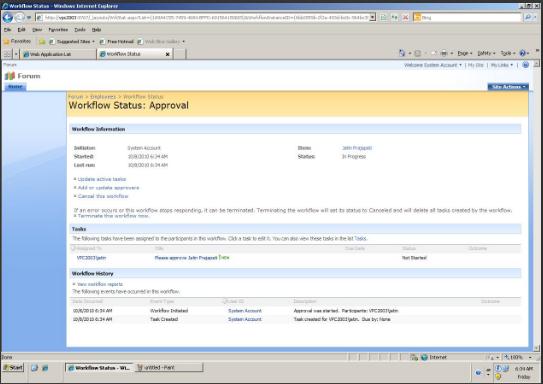543x384 pixels.
Task: Open the Favorites star button
Action: click(x=17, y=41)
